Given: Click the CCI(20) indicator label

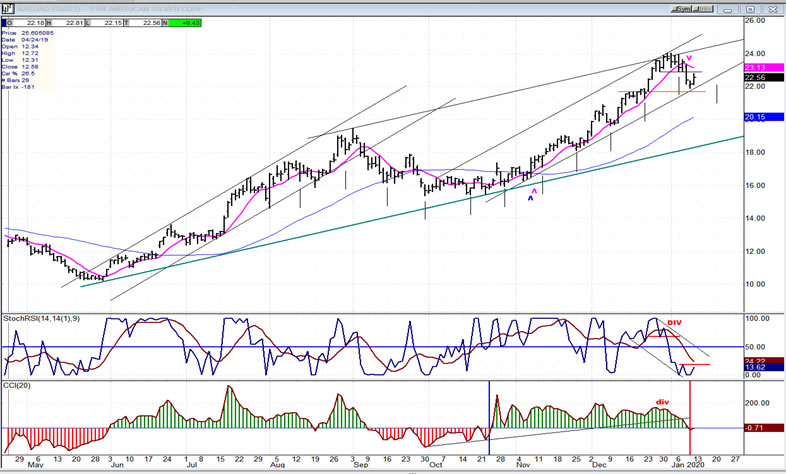Looking at the screenshot, I should click(20, 385).
